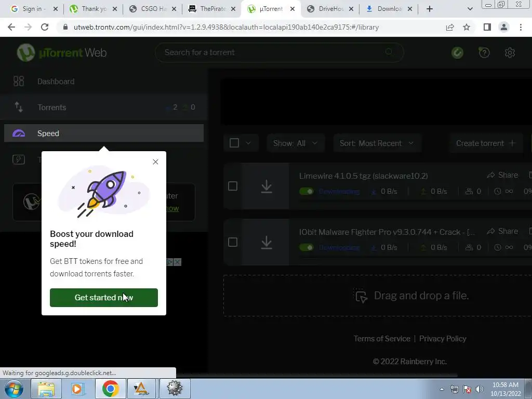
Task: Click the Limewire torrent download arrow icon
Action: coord(267,187)
